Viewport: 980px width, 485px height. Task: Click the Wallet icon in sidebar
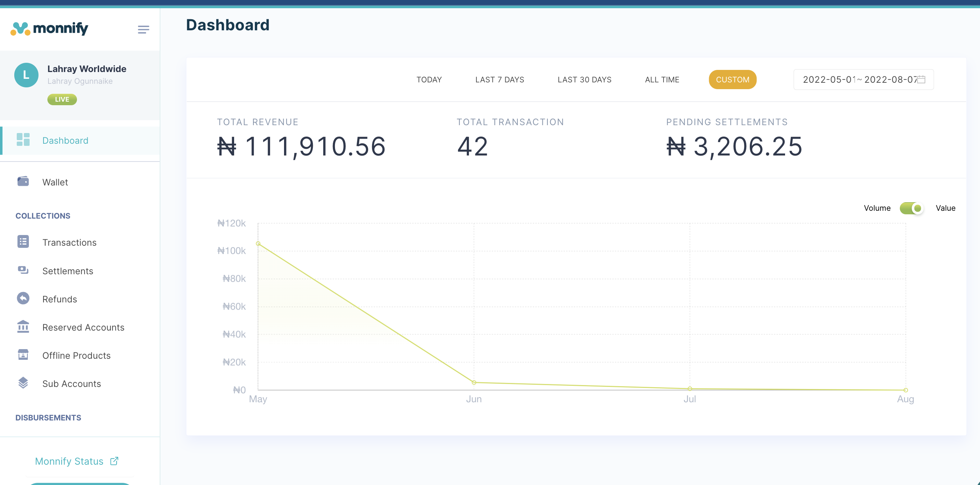click(x=23, y=182)
